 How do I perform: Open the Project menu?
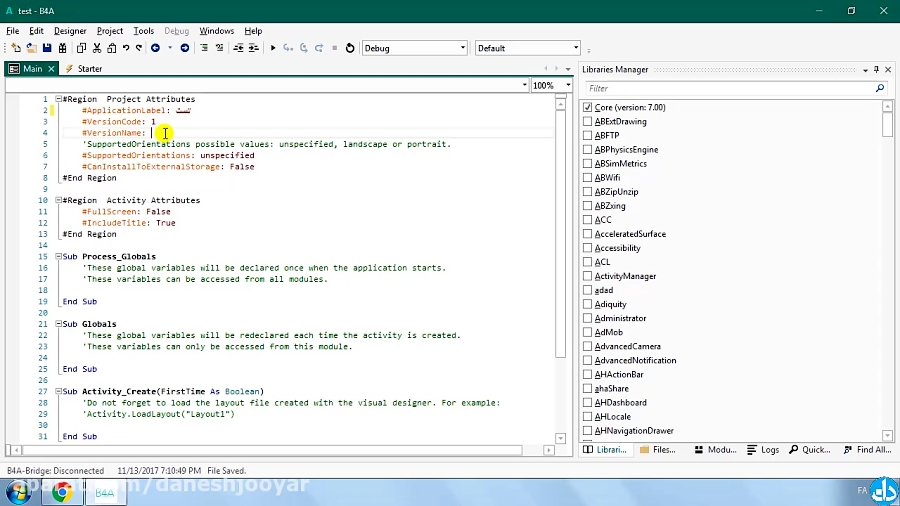[109, 31]
